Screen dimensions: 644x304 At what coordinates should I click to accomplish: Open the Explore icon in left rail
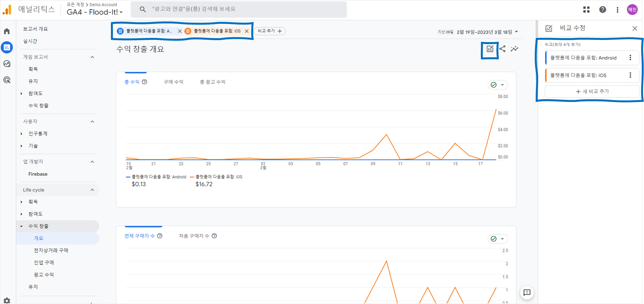coord(7,64)
